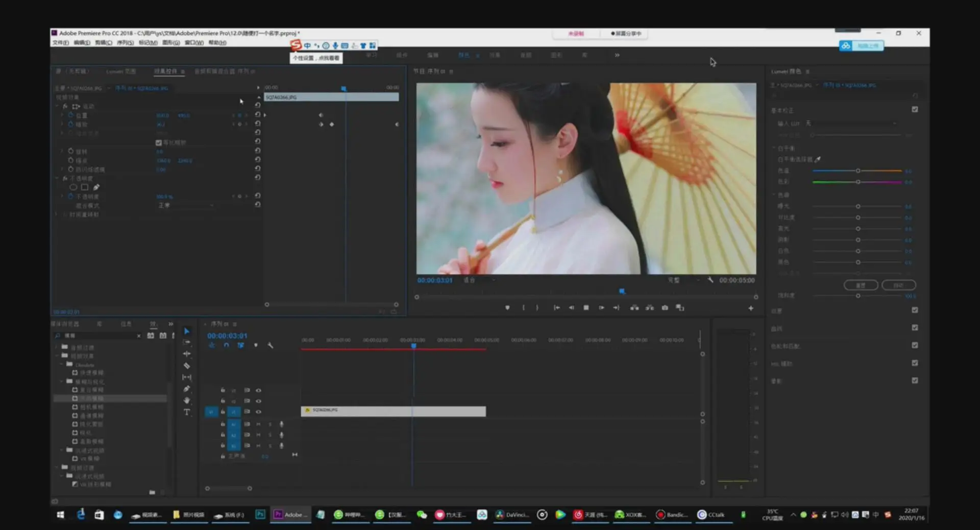The width and height of the screenshot is (980, 530).
Task: Create rectangle mask under Opacity effect
Action: pyautogui.click(x=85, y=187)
